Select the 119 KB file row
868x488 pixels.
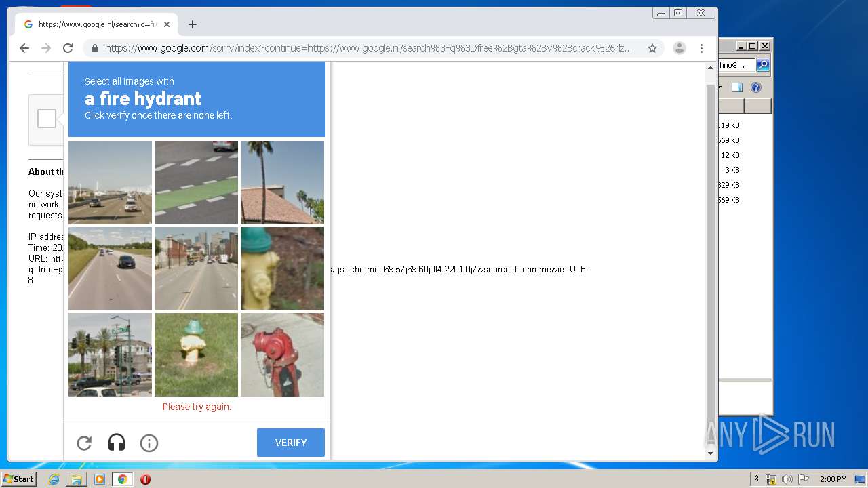pyautogui.click(x=744, y=125)
